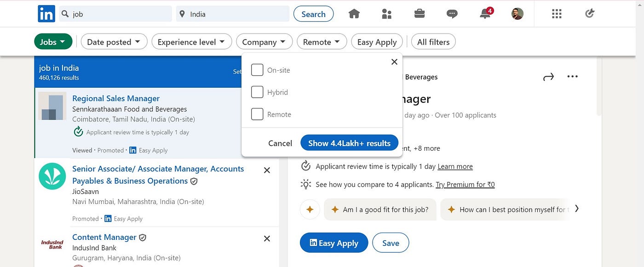Click 'Sennkarathaaan Food and Beverages' company name
The height and width of the screenshot is (267, 644).
click(129, 109)
